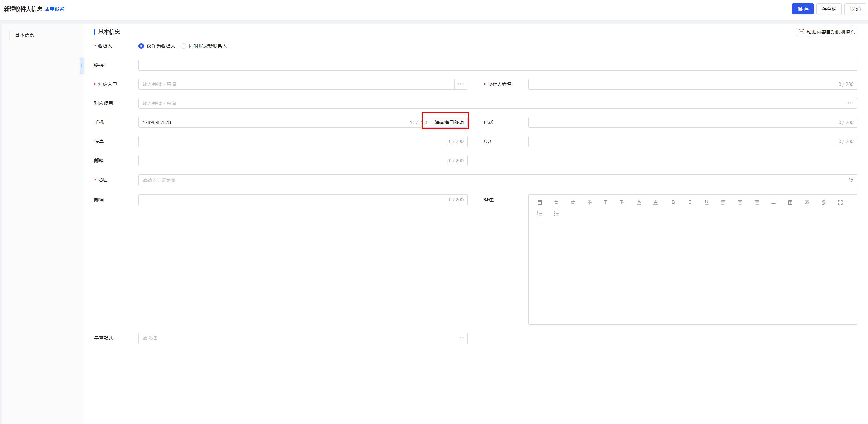Toggle bold formatting in remarks editor
This screenshot has height=424, width=868.
click(673, 202)
